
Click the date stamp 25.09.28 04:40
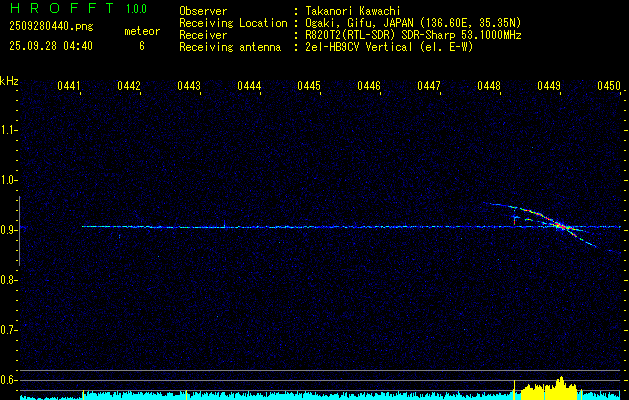pyautogui.click(x=51, y=46)
